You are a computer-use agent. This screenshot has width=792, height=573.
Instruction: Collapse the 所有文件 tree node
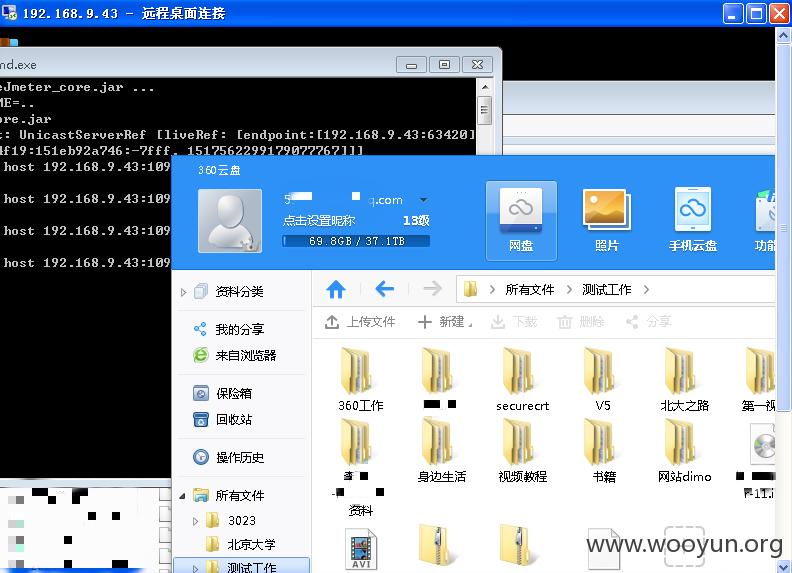(x=182, y=496)
